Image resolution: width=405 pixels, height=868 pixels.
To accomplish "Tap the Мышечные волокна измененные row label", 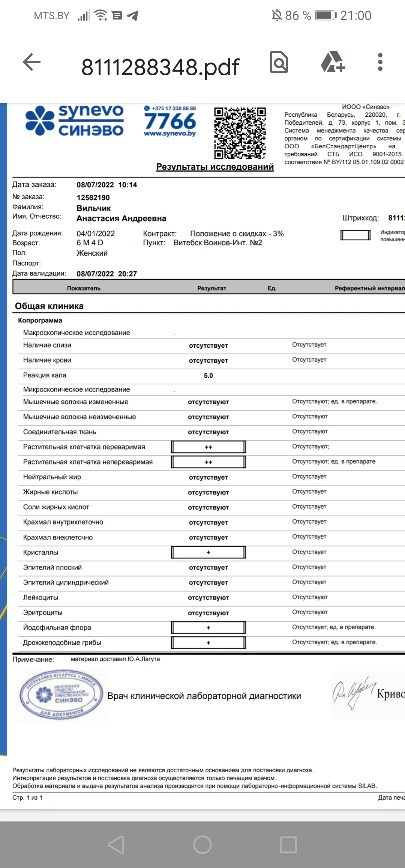I will 76,402.
